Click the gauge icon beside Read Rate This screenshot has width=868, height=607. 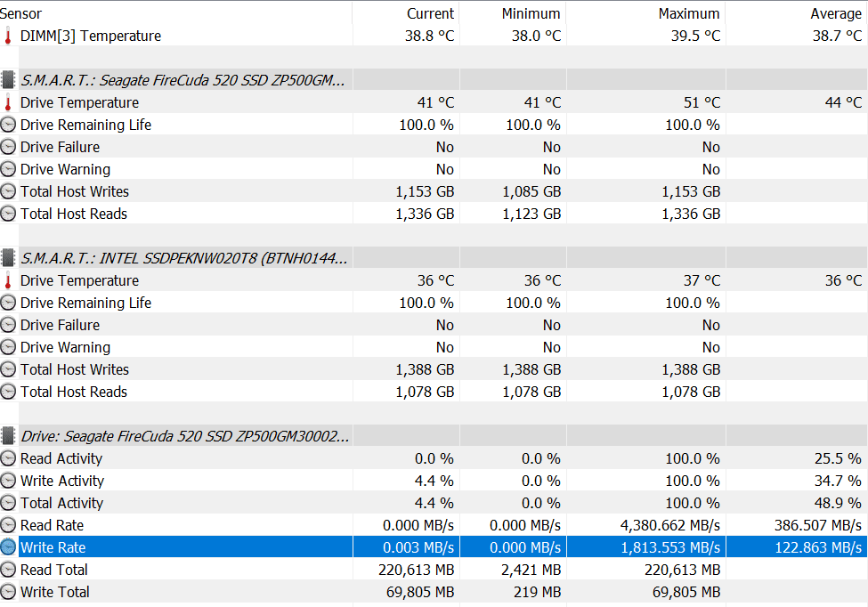[x=8, y=524]
